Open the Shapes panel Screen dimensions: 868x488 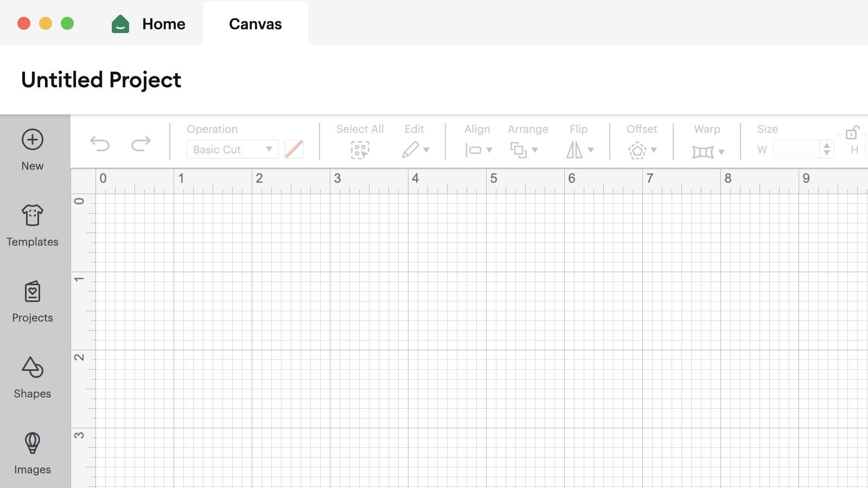pos(33,367)
